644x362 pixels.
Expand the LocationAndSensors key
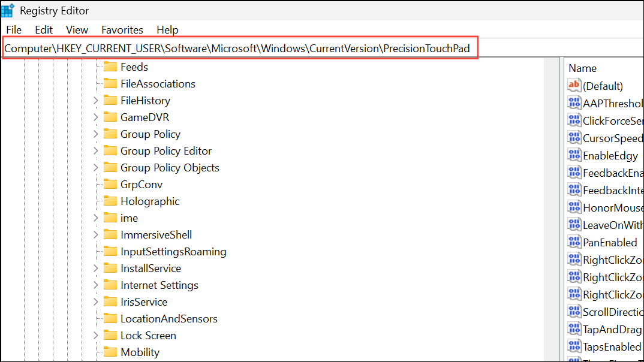[95, 318]
